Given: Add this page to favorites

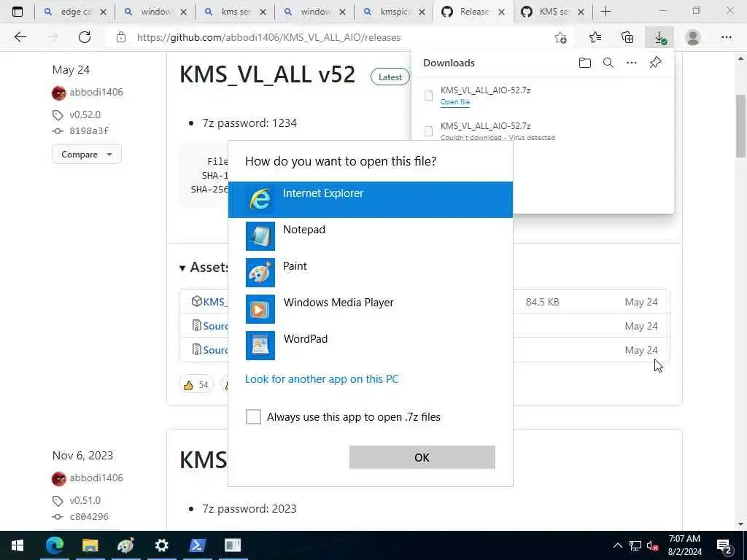Looking at the screenshot, I should 561,37.
